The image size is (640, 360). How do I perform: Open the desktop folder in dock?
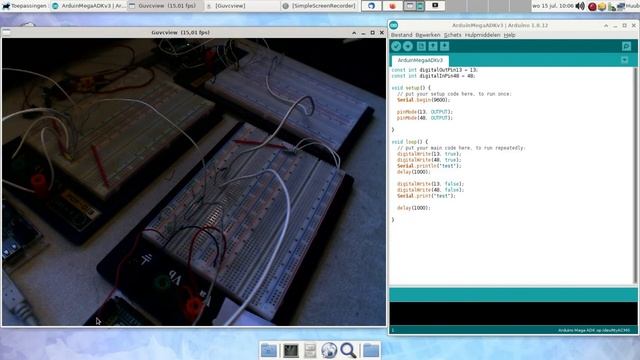[269, 350]
